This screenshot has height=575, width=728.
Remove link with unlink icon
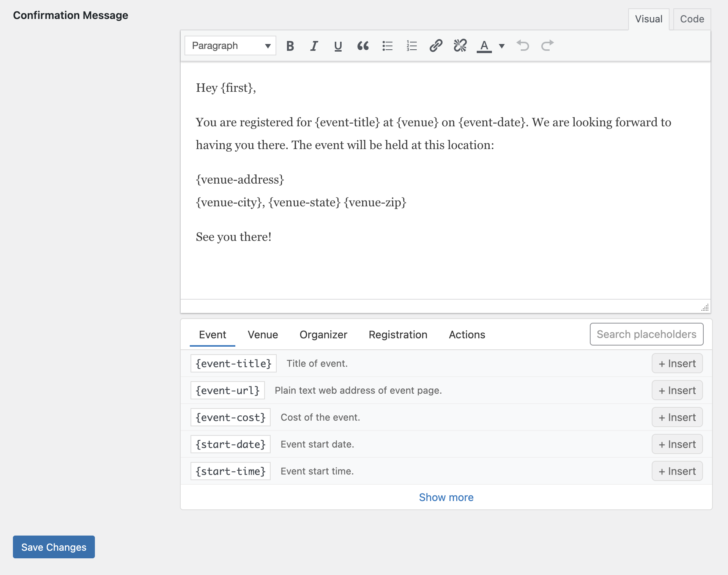point(460,46)
